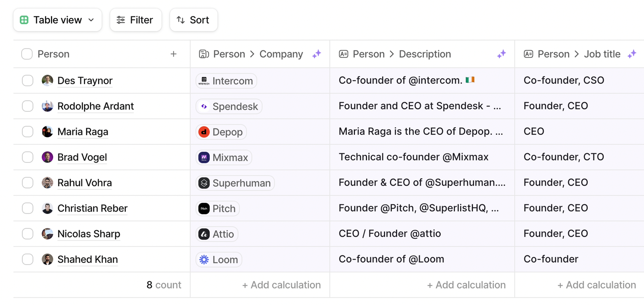Tick the checkbox for Brad Vogel

pos(28,157)
